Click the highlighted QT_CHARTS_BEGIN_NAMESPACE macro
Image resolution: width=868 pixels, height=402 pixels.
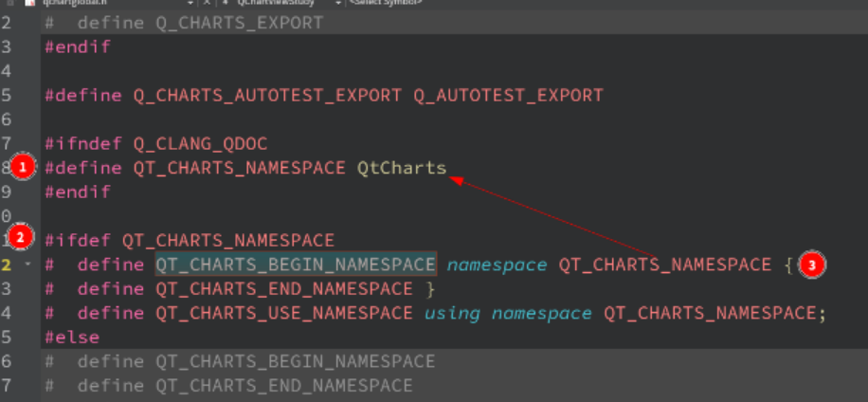tap(296, 265)
